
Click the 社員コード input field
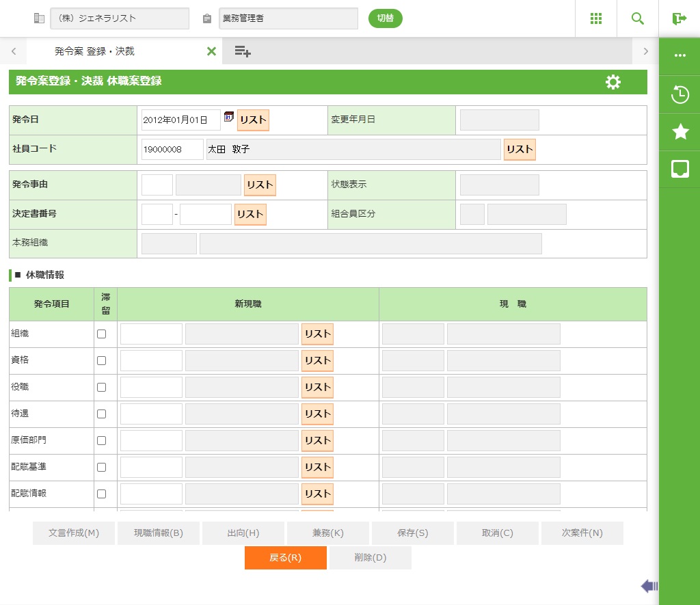click(172, 150)
